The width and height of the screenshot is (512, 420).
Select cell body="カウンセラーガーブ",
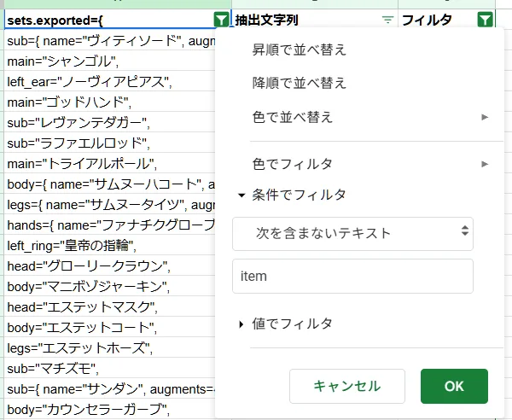tap(109, 409)
